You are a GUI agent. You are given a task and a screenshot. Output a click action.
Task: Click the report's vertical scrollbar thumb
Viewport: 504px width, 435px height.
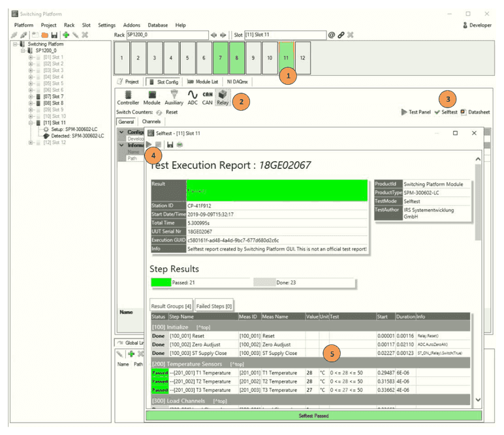pyautogui.click(x=478, y=202)
